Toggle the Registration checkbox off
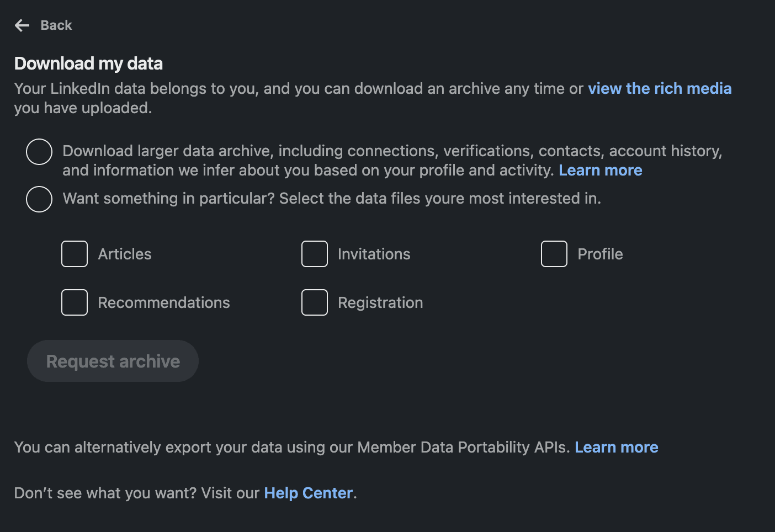 (x=314, y=302)
